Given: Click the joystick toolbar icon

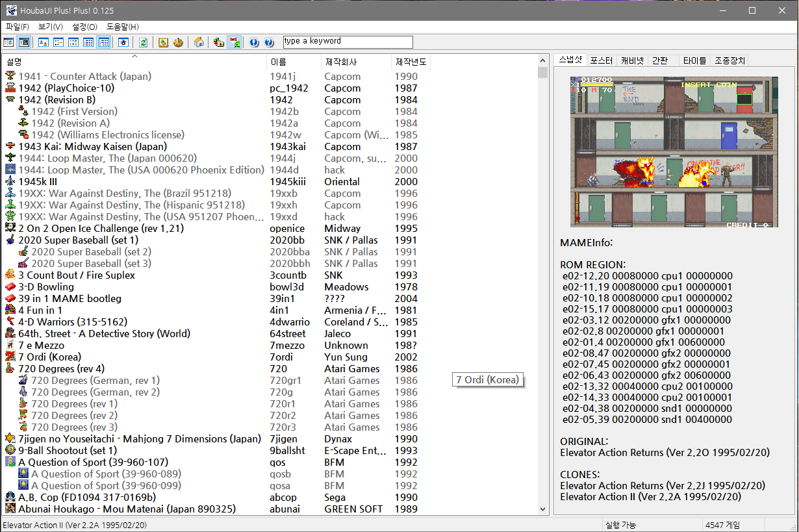Looking at the screenshot, I should pos(179,42).
